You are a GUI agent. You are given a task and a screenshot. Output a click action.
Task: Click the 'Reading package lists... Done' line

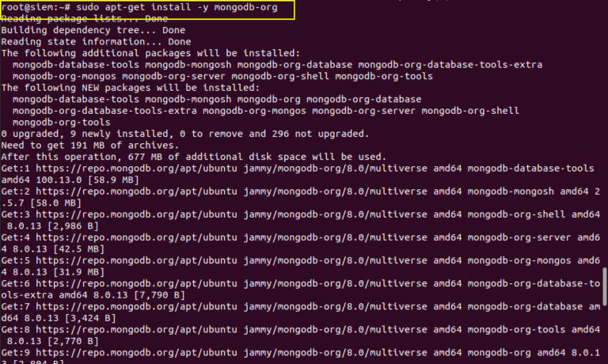coord(85,19)
